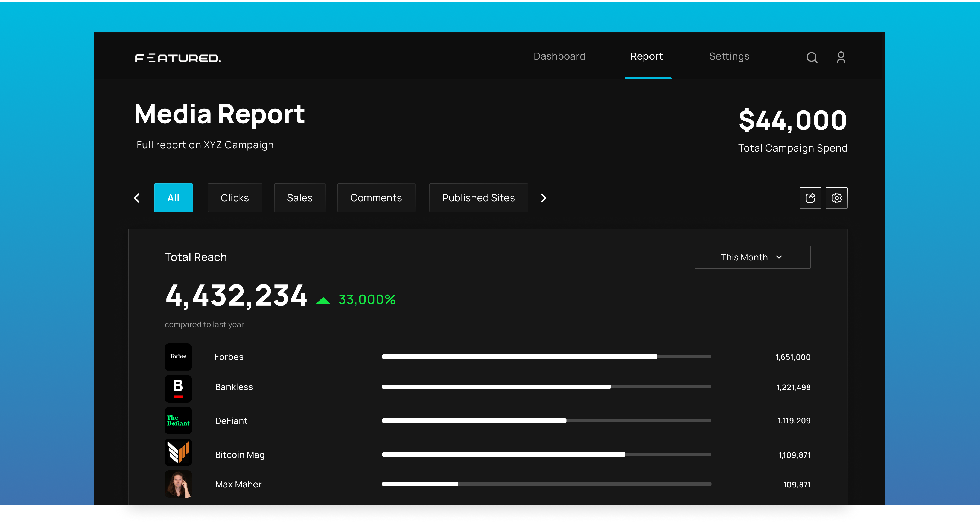Click the 1,119,209 reach value
The height and width of the screenshot is (524, 980).
[x=794, y=421]
